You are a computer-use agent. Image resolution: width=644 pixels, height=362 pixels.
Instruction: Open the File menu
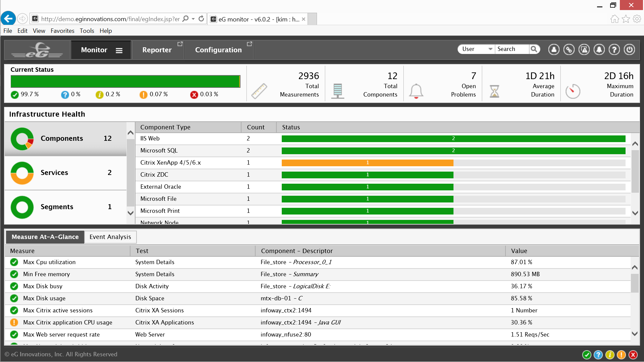point(8,31)
